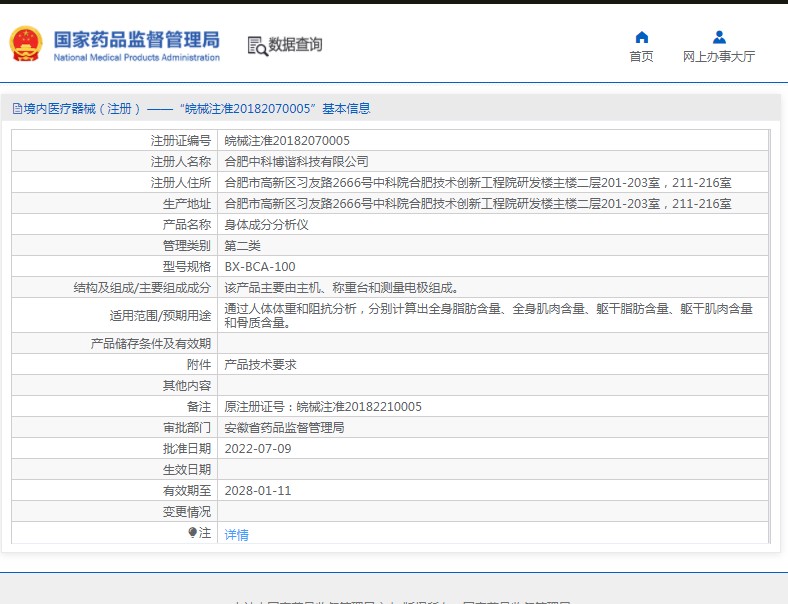This screenshot has width=788, height=604.
Task: Select 合肥中科博谐科技有限公司 registrant name
Action: point(297,162)
